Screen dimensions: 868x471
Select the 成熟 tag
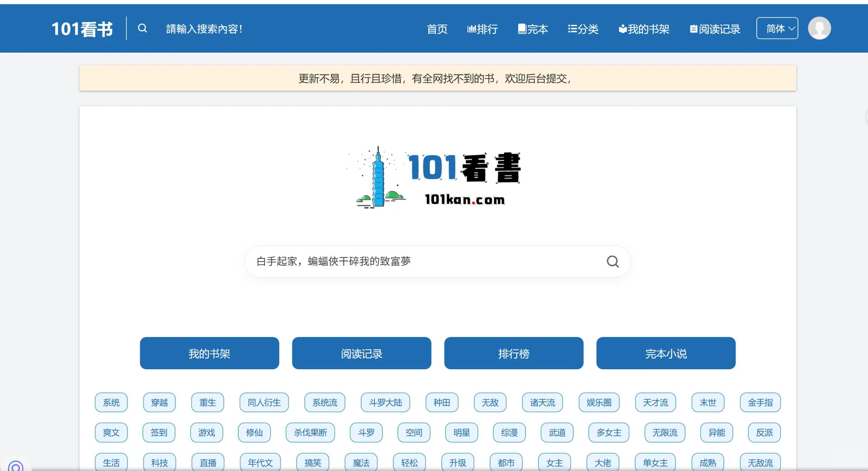(708, 462)
